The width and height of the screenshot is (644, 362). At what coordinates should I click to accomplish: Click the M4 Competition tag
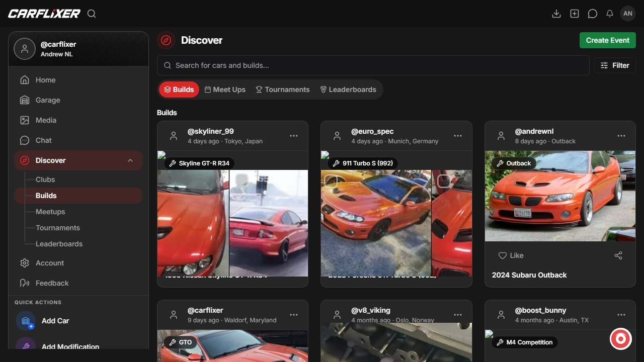525,342
